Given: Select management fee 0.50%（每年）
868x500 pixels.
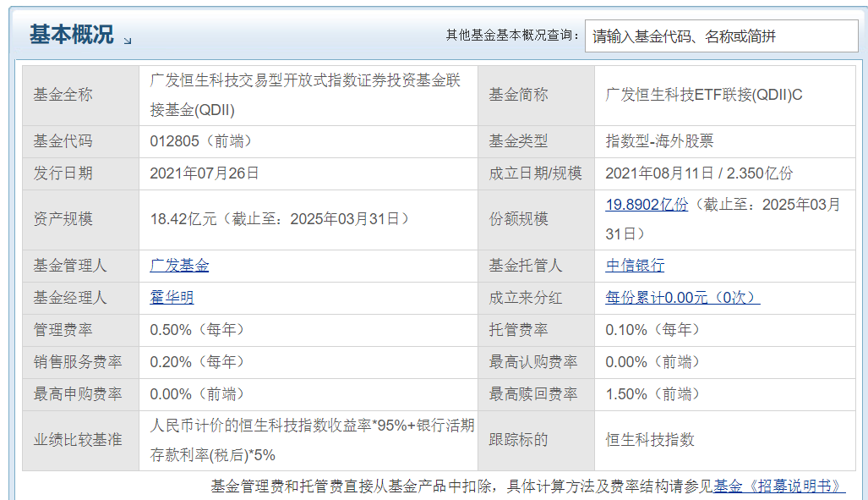Looking at the screenshot, I should 197,330.
